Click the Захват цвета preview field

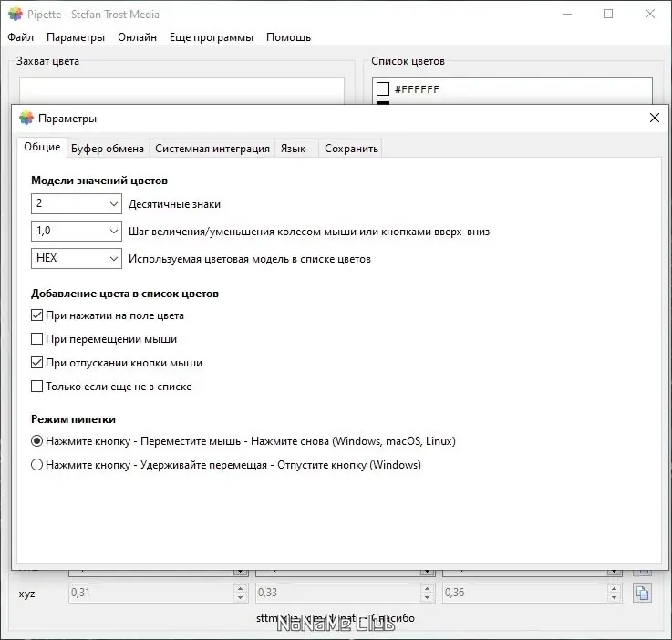point(181,91)
